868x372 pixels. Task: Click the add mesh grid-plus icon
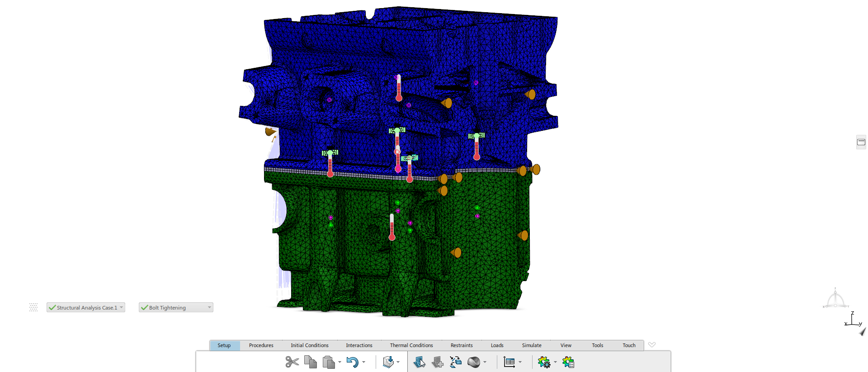(437, 362)
